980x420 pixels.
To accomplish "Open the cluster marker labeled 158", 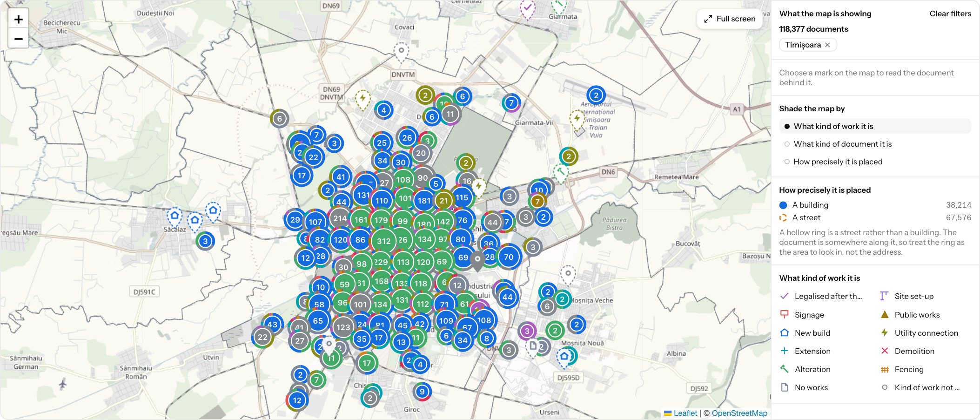I will point(382,281).
